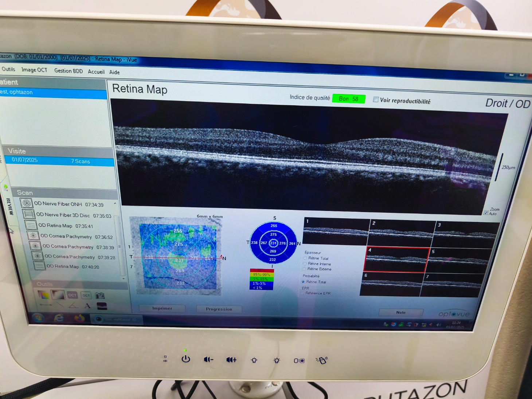Launch Firefox from taskbar
This screenshot has width=532, height=399.
point(79,319)
